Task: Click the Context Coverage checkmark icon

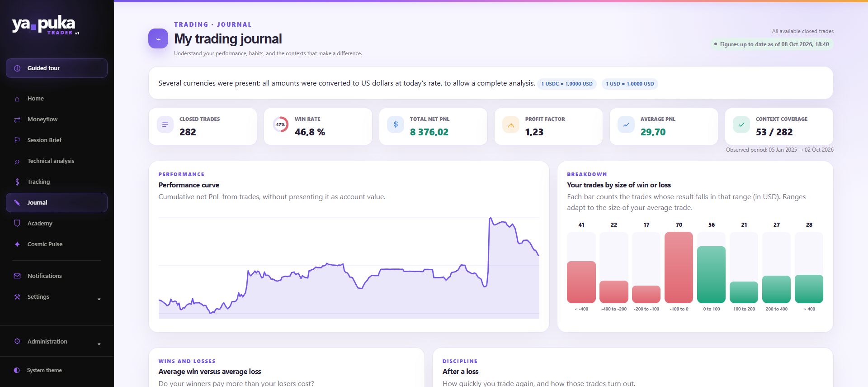Action: pos(741,124)
